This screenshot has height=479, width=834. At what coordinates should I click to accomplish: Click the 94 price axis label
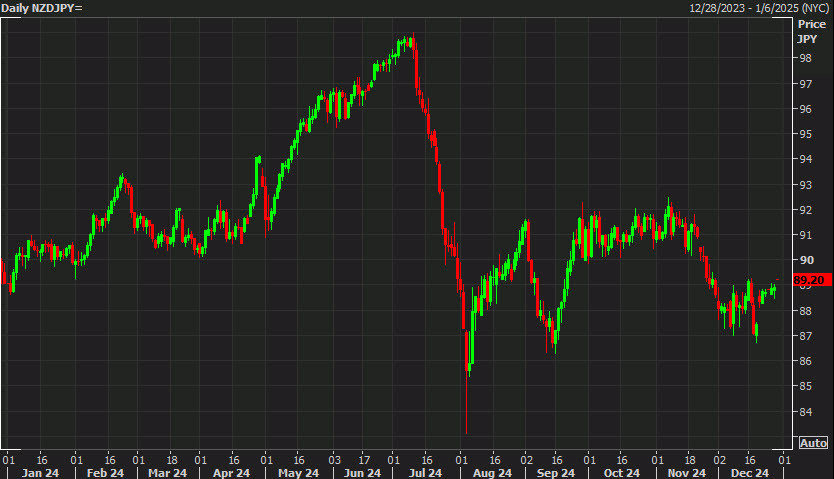[805, 159]
